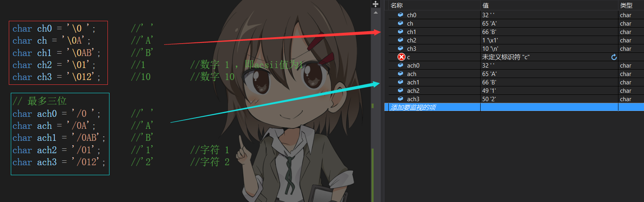The image size is (644, 202).
Task: Click the variable icon beside ach1
Action: click(400, 82)
